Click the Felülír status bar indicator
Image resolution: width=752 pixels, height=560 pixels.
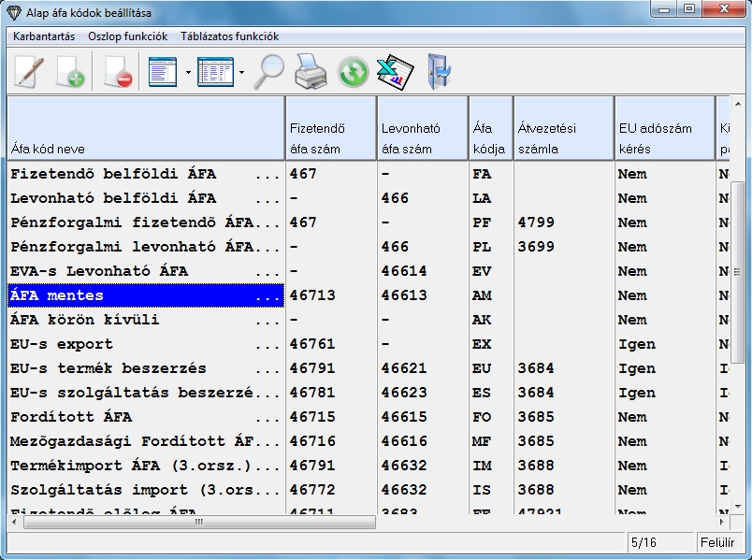(x=716, y=542)
